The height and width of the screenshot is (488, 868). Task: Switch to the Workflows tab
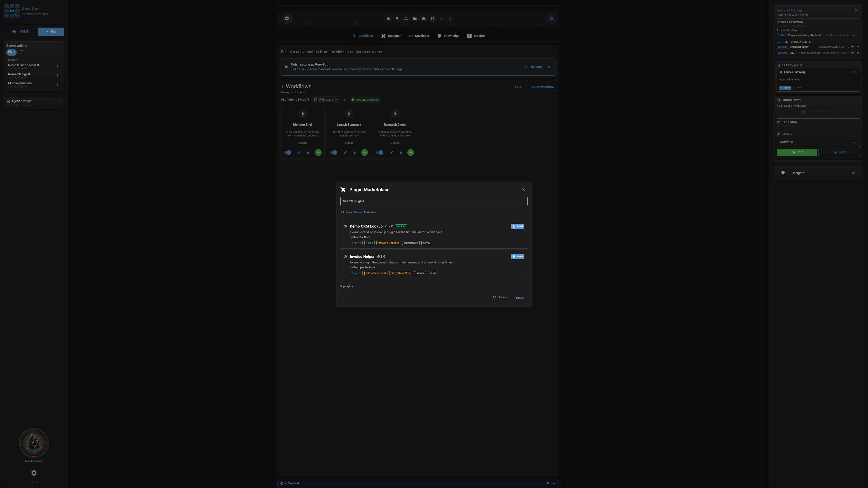pos(363,36)
